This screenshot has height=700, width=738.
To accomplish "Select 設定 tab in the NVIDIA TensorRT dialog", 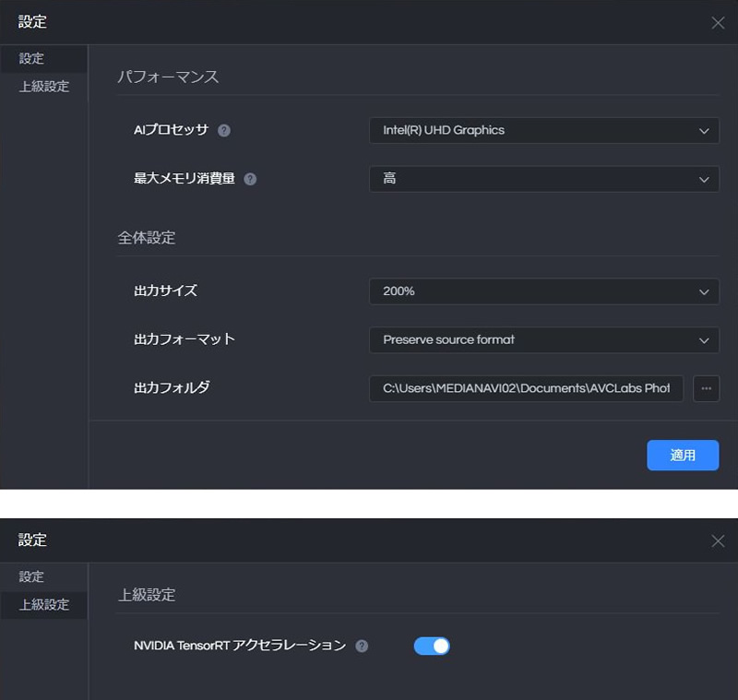I will [x=32, y=576].
